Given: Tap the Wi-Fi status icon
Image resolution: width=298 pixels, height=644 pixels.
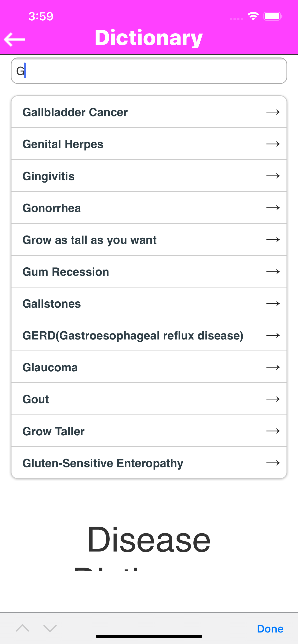Looking at the screenshot, I should click(x=253, y=17).
